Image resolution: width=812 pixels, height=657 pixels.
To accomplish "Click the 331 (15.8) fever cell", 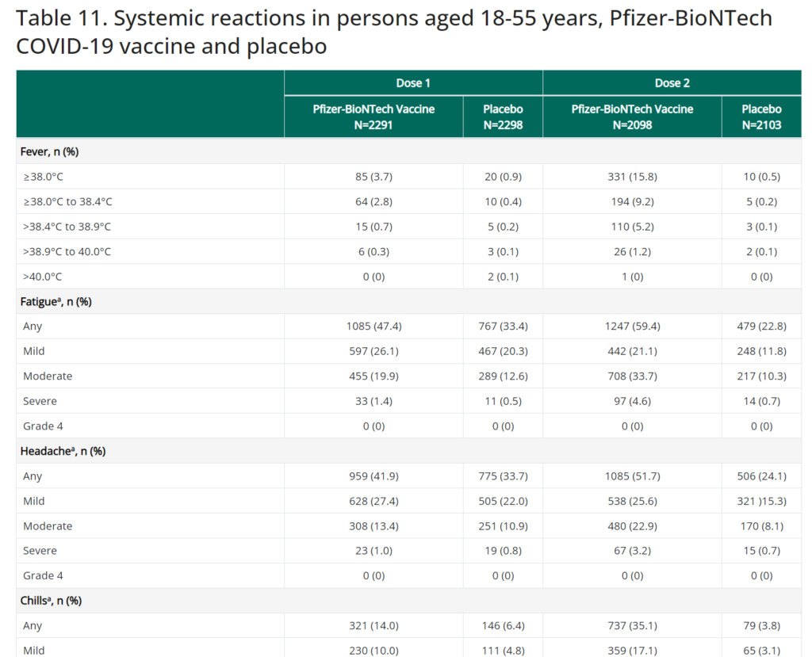I will tap(632, 177).
